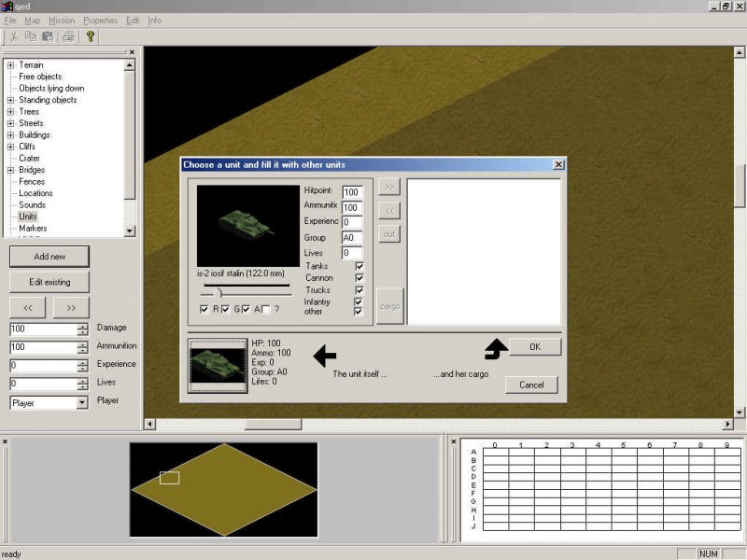Click the Copy toolbar icon
747x560 pixels.
pos(31,37)
